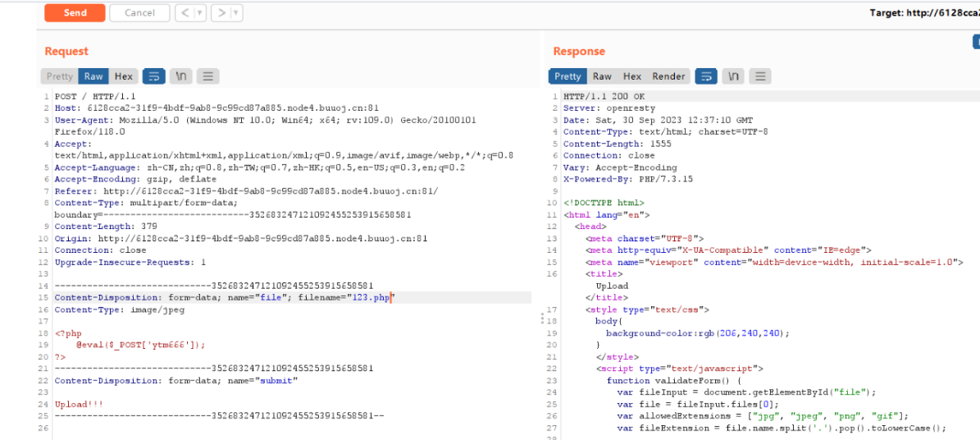Click the response Date header line
The height and width of the screenshot is (440, 980).
pos(659,120)
